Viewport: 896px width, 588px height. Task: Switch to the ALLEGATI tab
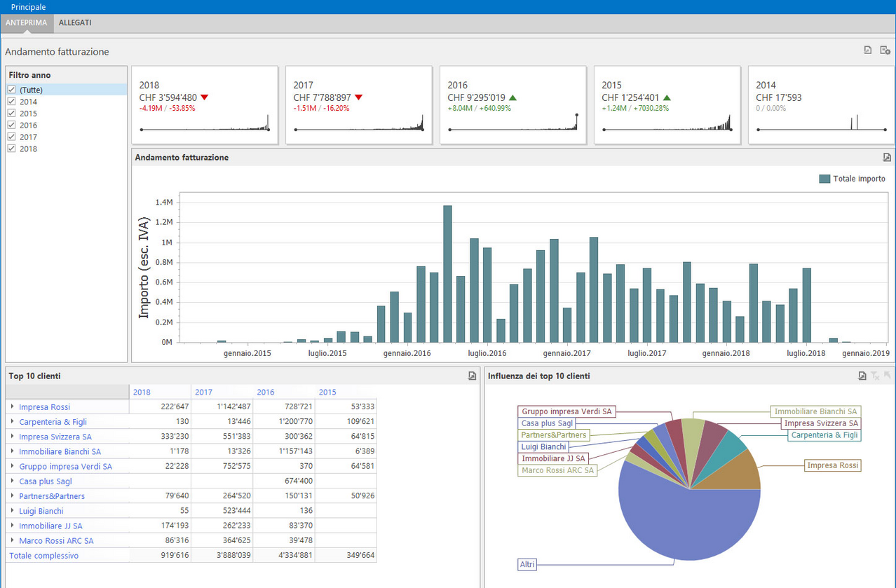pyautogui.click(x=75, y=22)
